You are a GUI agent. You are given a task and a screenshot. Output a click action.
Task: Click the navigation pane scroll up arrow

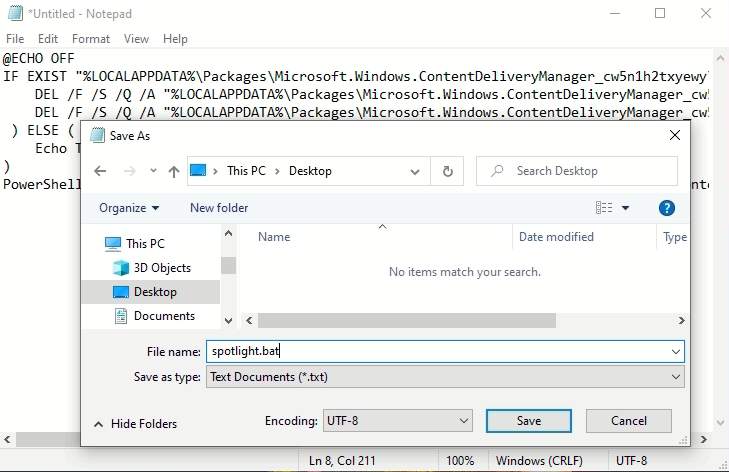[x=228, y=233]
